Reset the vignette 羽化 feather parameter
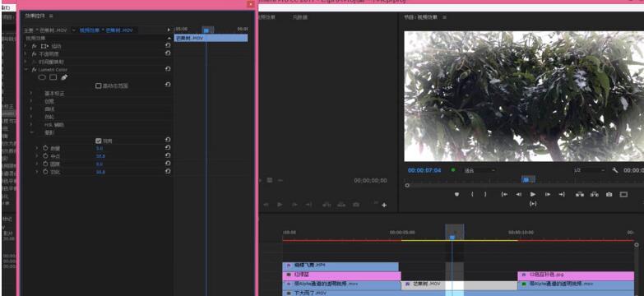The image size is (644, 296). pyautogui.click(x=168, y=171)
